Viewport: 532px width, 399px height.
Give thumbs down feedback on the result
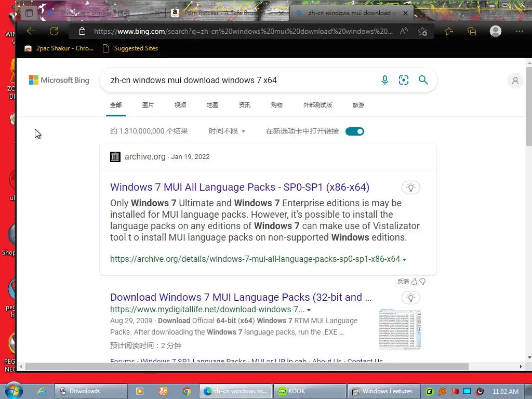(x=422, y=281)
